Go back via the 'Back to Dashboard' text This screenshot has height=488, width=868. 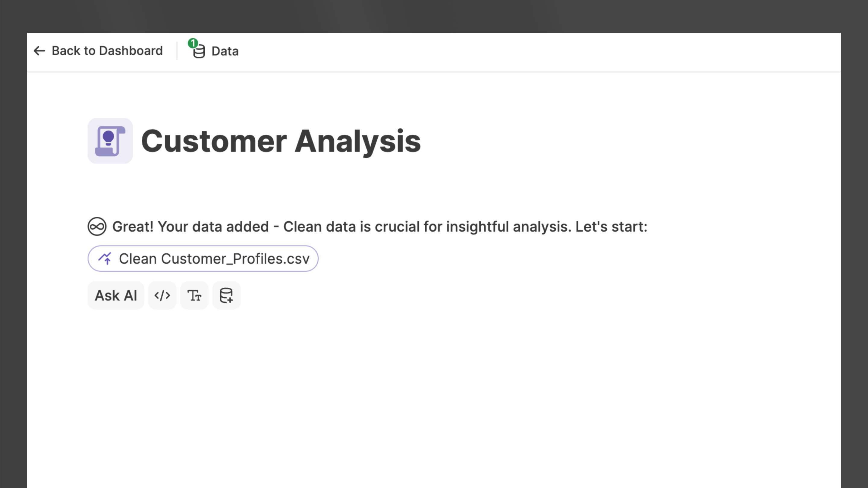pos(107,51)
